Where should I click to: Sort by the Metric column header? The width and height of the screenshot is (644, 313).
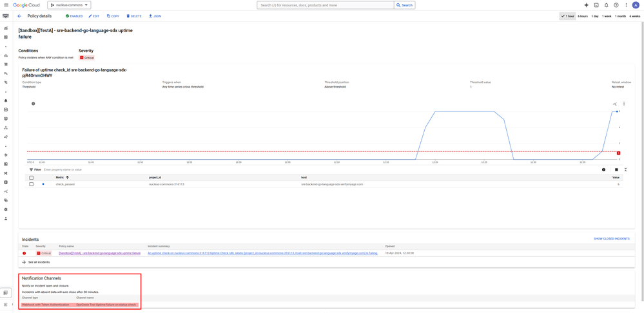(x=62, y=178)
